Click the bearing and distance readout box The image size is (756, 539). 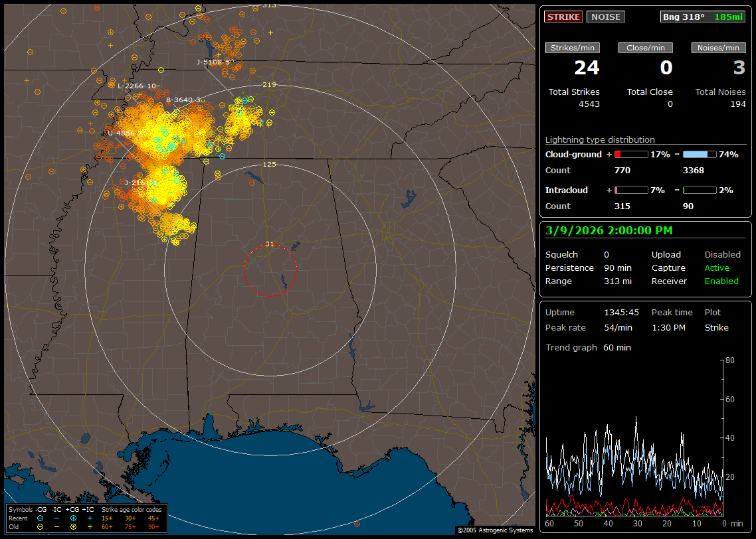(703, 17)
